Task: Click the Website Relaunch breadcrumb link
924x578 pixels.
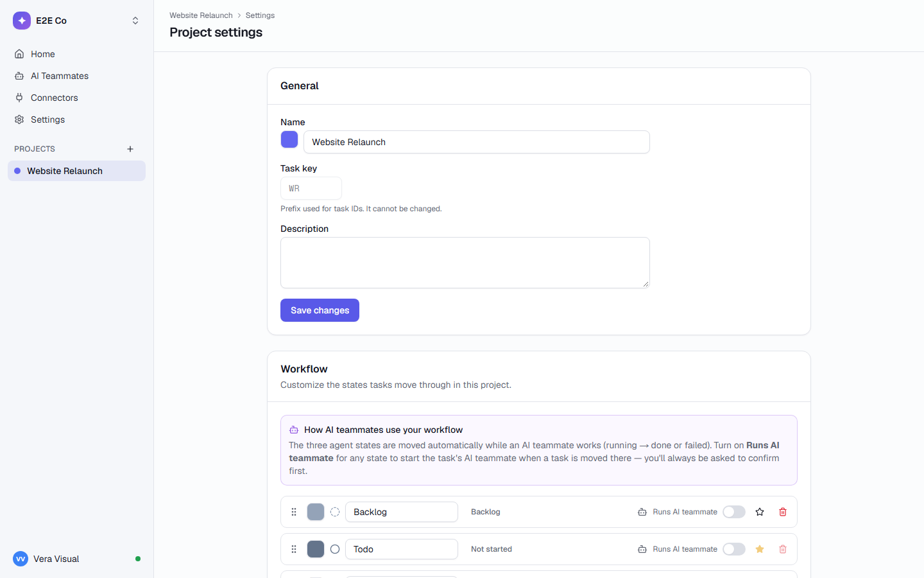Action: [201, 15]
